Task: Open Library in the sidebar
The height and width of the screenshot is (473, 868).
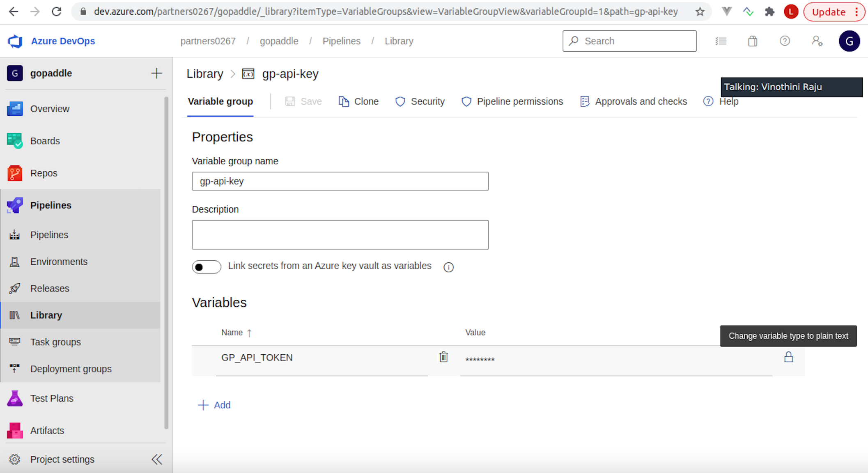Action: (x=80, y=315)
